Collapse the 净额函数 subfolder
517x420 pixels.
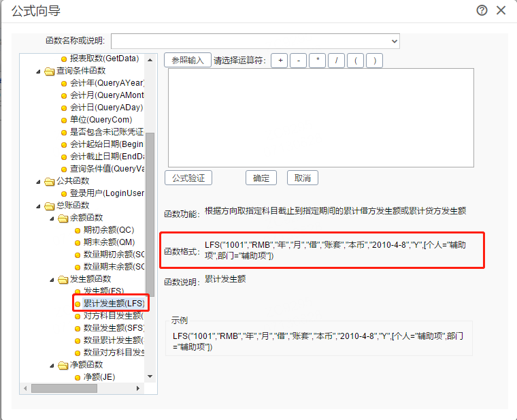(x=52, y=366)
